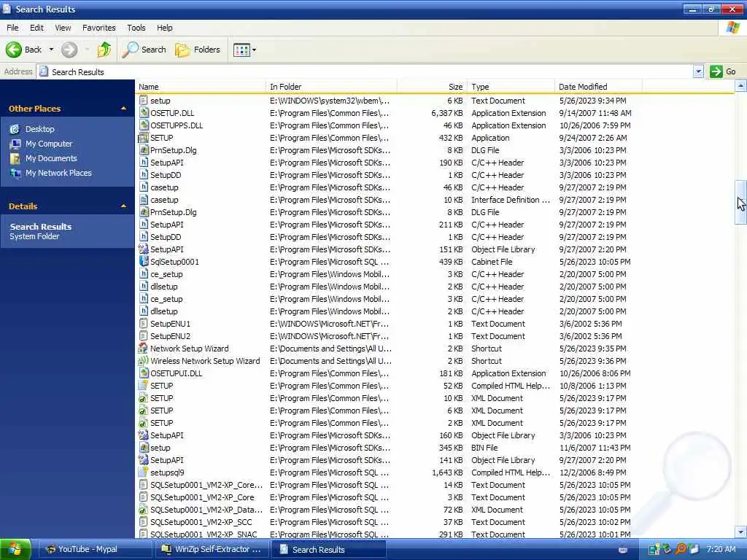Select the 432 KB SETUP application icon
Image resolution: width=747 pixels, height=560 pixels.
[144, 138]
